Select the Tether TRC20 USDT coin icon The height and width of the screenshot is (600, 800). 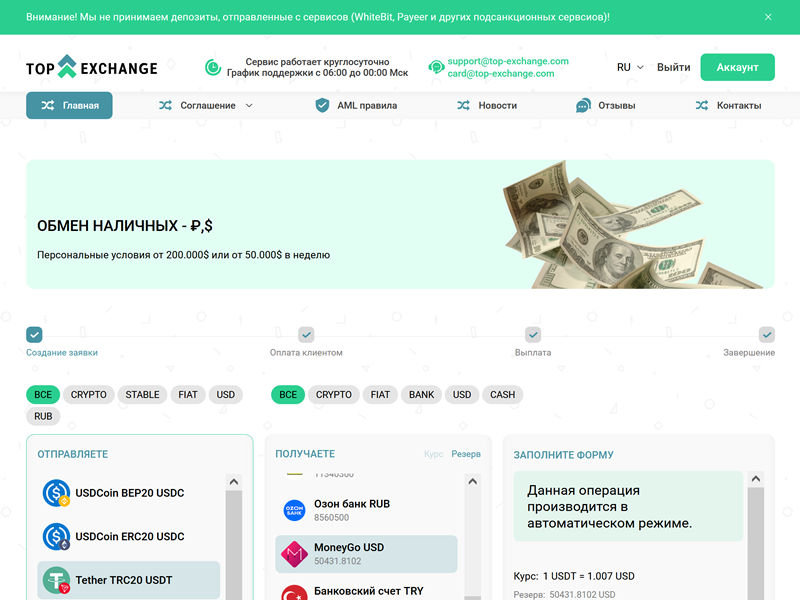click(x=55, y=580)
